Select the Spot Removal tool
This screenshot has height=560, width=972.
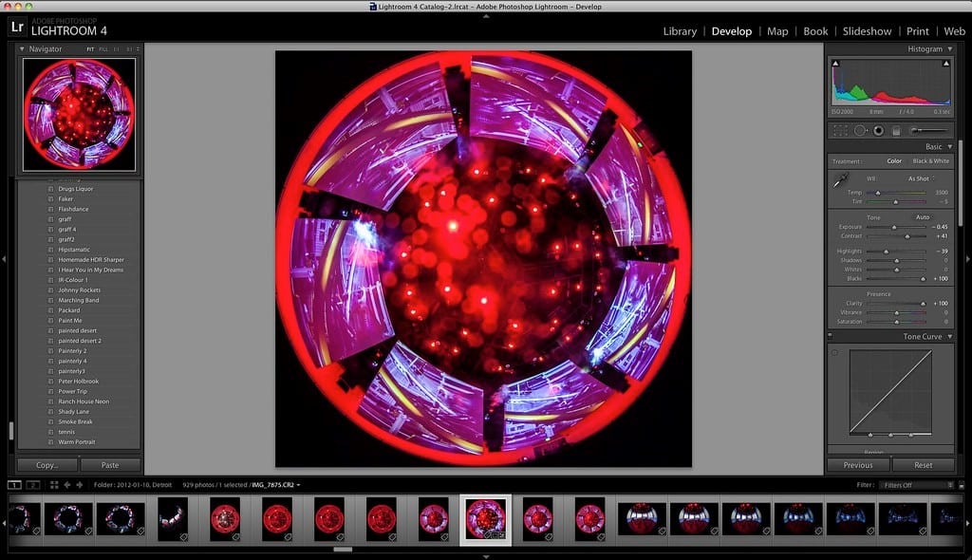860,131
